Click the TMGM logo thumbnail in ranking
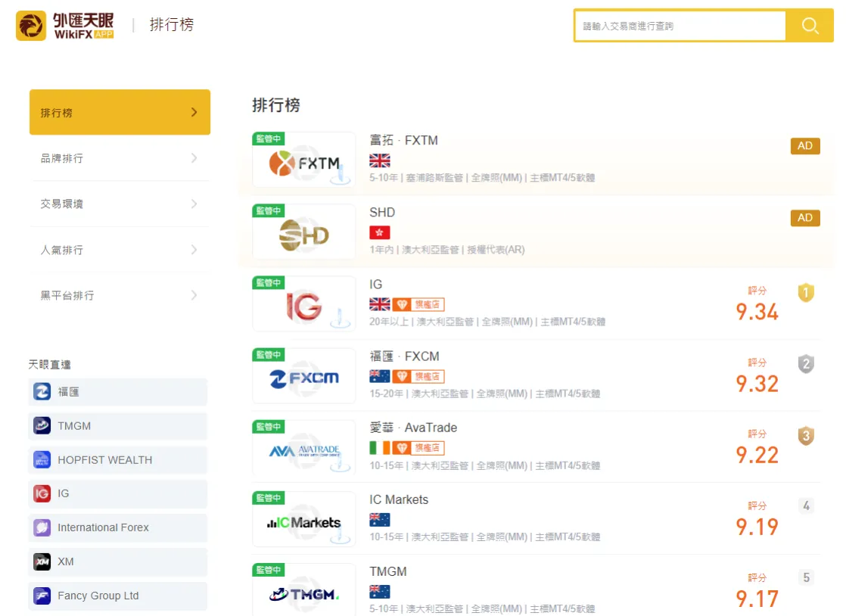This screenshot has width=846, height=616. coord(303,590)
